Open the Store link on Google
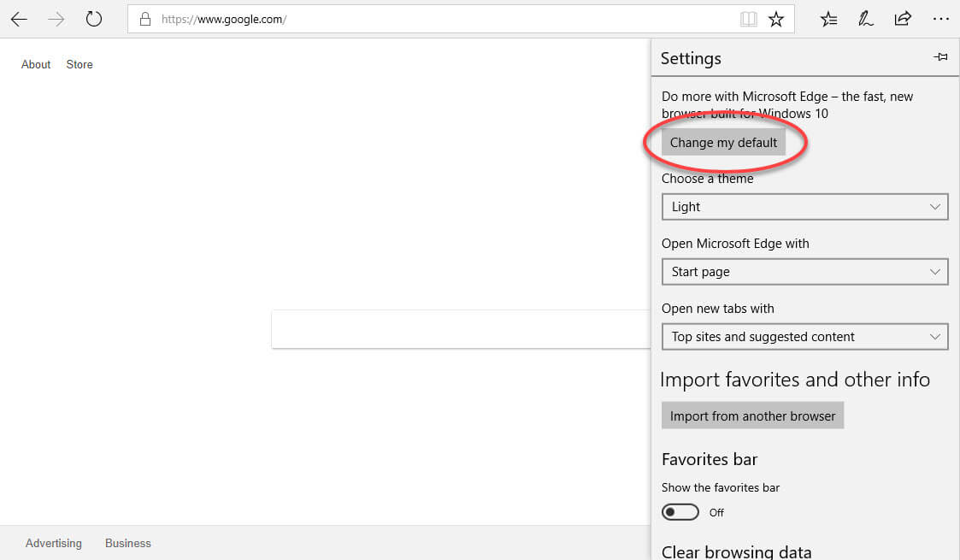Screen dimensions: 960x560 80,64
